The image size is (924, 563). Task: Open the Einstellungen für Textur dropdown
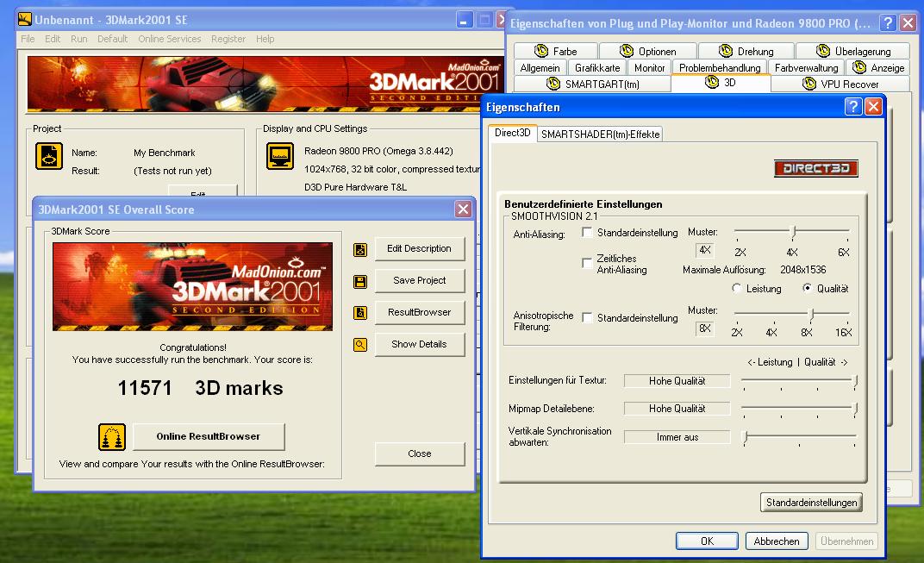[677, 380]
